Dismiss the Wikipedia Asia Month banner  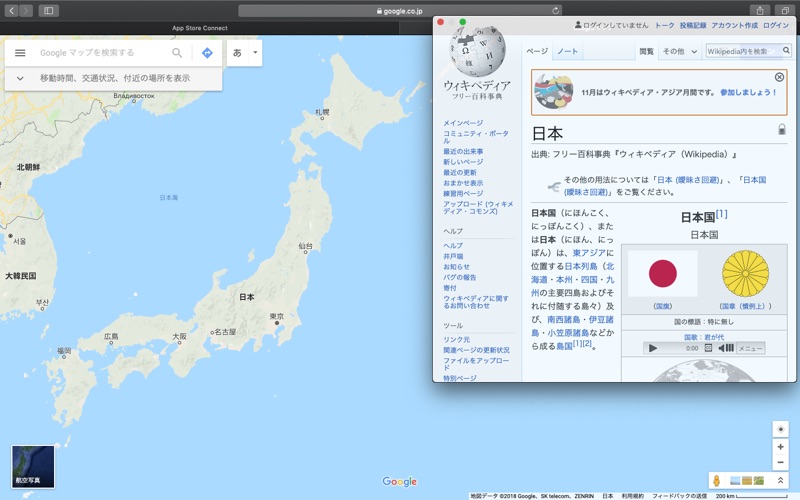click(x=779, y=77)
